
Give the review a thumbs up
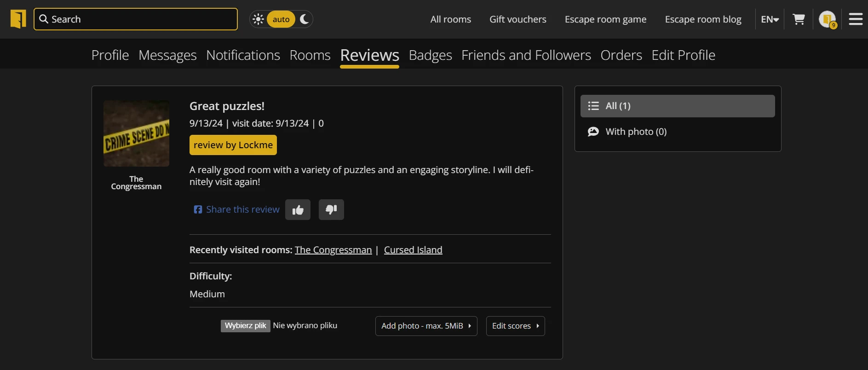click(298, 210)
